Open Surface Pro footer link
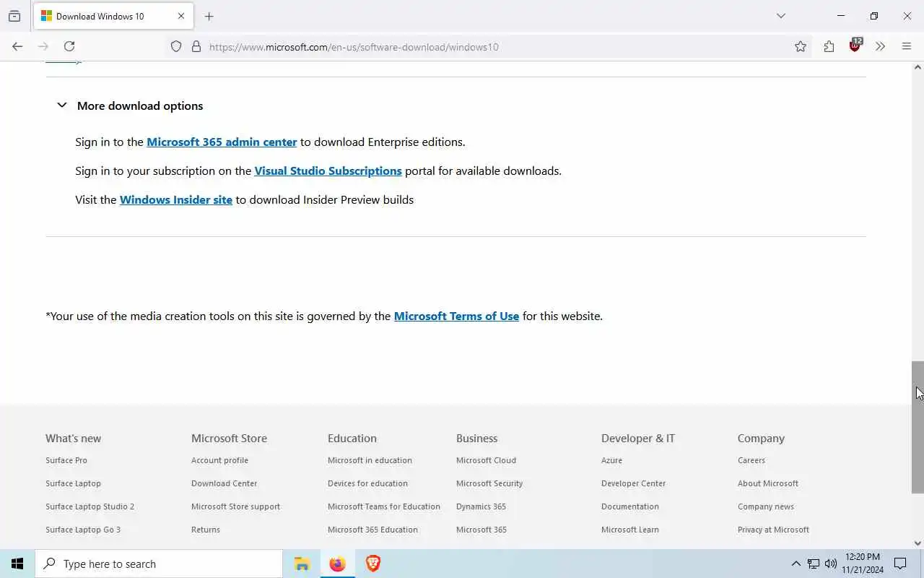The width and height of the screenshot is (924, 578). (x=66, y=460)
